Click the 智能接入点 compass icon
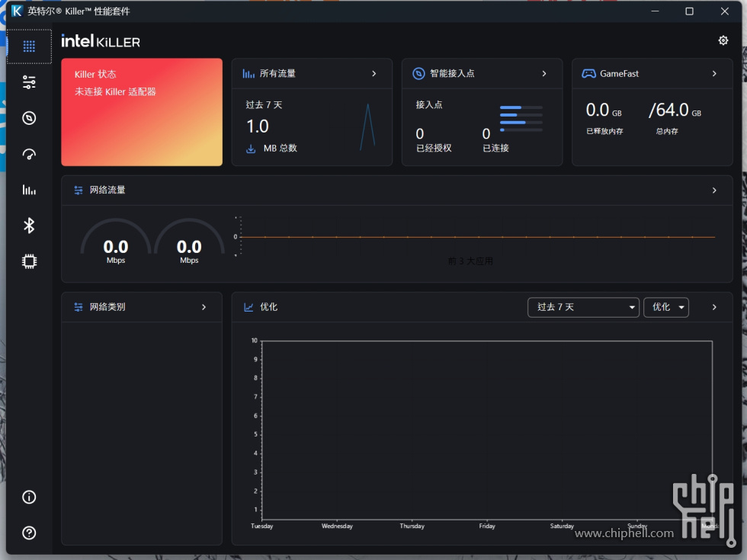747x560 pixels. coord(418,74)
